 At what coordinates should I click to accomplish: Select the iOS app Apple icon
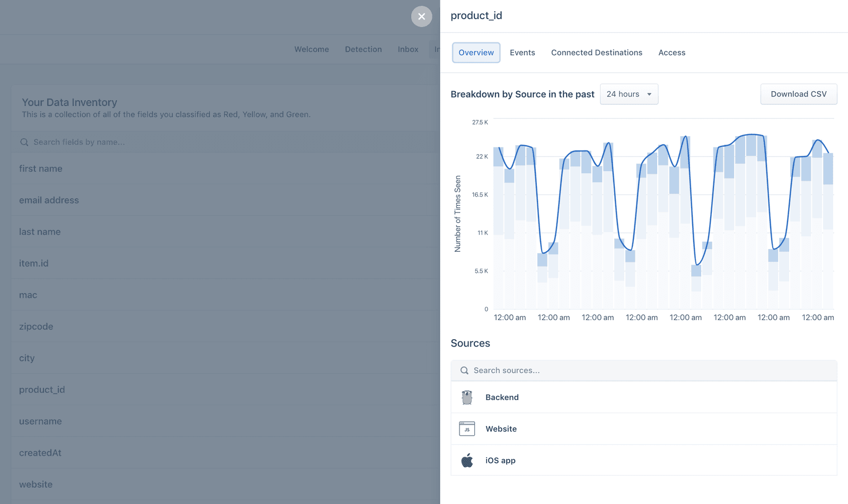[x=467, y=460]
